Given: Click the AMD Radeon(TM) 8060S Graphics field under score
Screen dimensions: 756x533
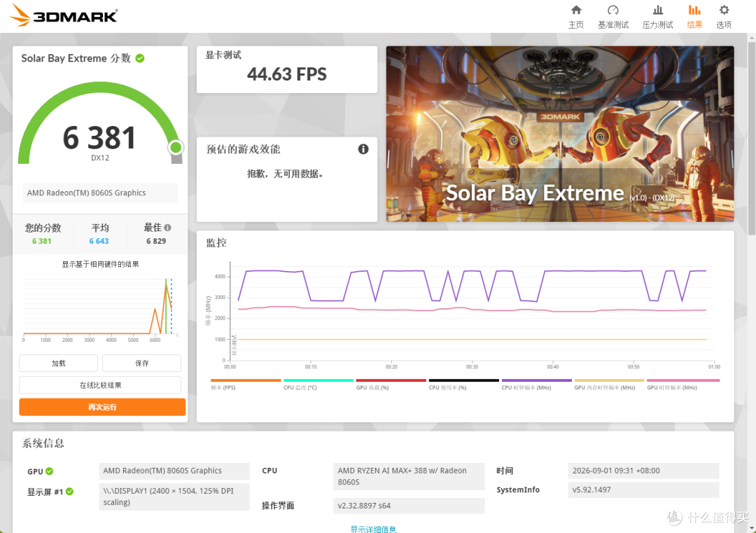Looking at the screenshot, I should tap(100, 193).
